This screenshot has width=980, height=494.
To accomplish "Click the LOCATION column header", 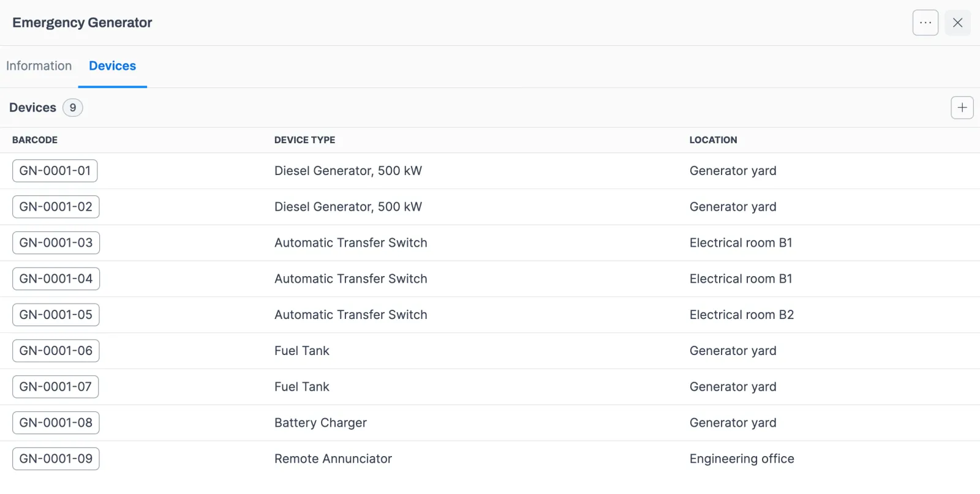I will point(714,140).
